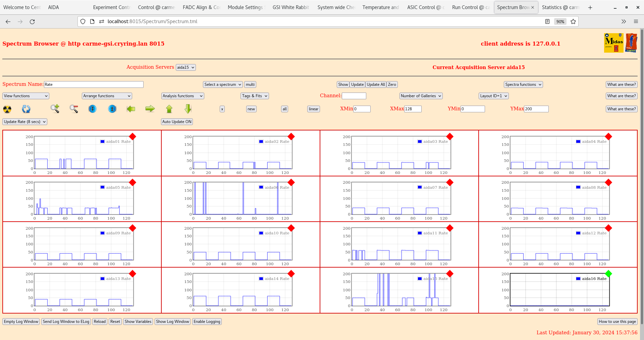Screen dimensions: 644x340
Task: Open the Analysis functions dropdown
Action: pos(182,96)
